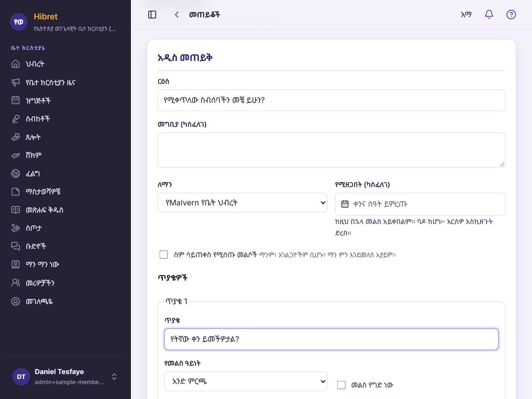
Task: Click the microphone icon beside ስብከቶች
Action: (x=16, y=119)
